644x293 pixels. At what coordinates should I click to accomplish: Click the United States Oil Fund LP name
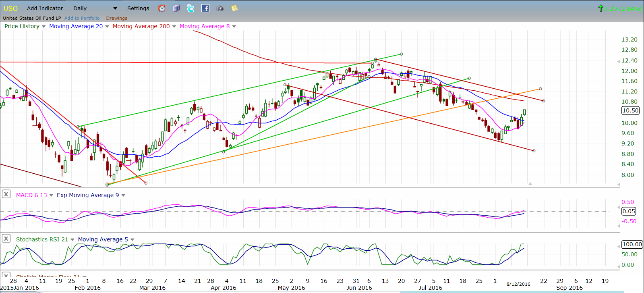pyautogui.click(x=32, y=18)
